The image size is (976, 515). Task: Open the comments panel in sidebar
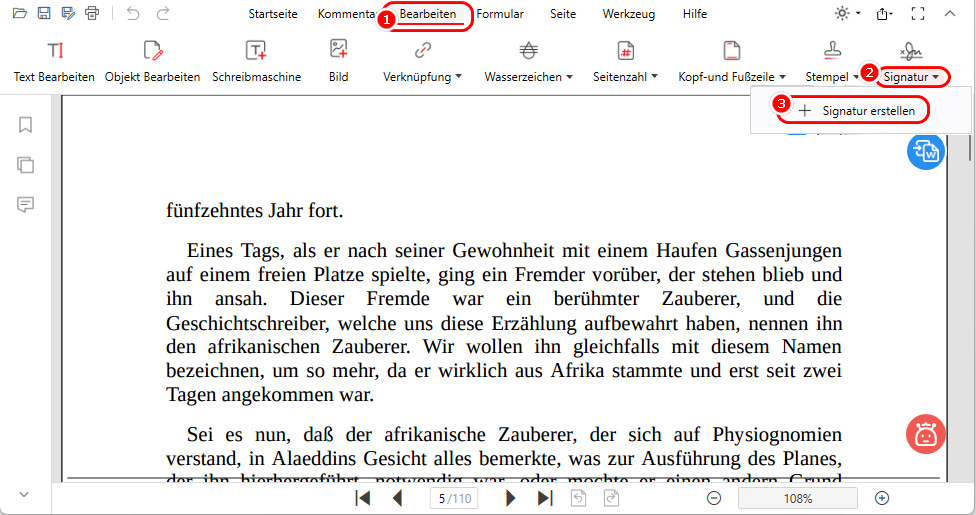coord(25,204)
